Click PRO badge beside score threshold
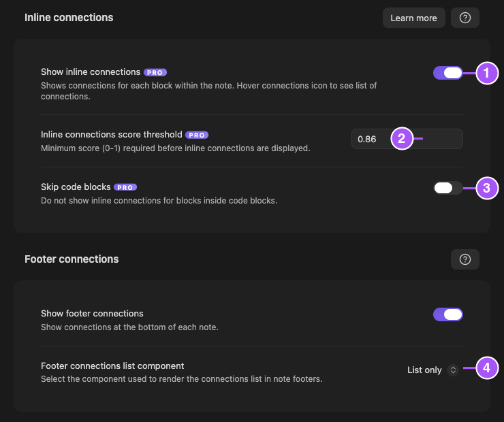Image resolution: width=504 pixels, height=422 pixels. click(197, 135)
